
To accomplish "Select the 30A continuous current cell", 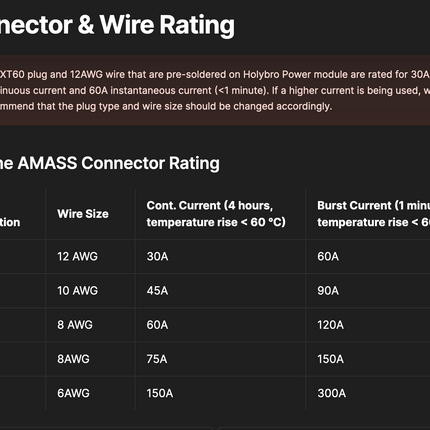I will pyautogui.click(x=157, y=256).
